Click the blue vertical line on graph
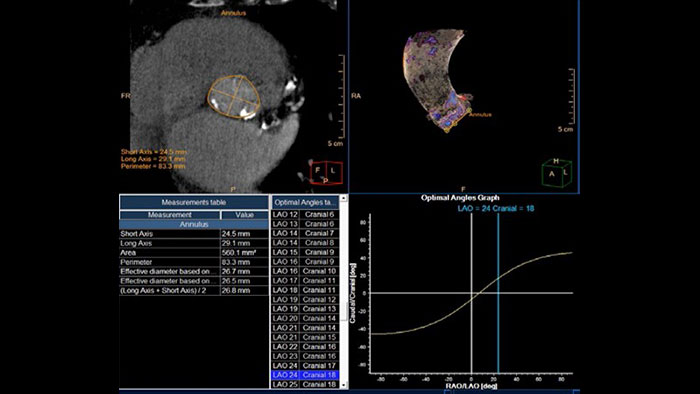700x394 pixels. coord(498,293)
